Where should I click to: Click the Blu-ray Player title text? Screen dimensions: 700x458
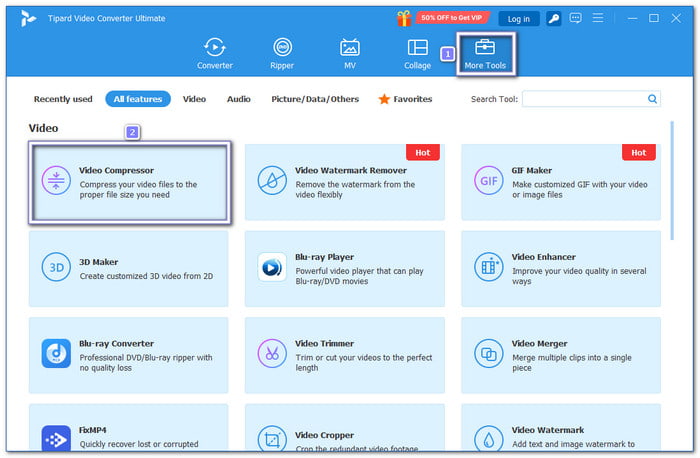325,257
